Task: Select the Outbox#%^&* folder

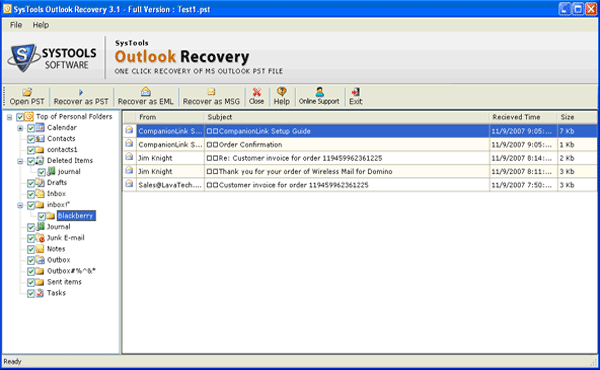Action: [71, 271]
